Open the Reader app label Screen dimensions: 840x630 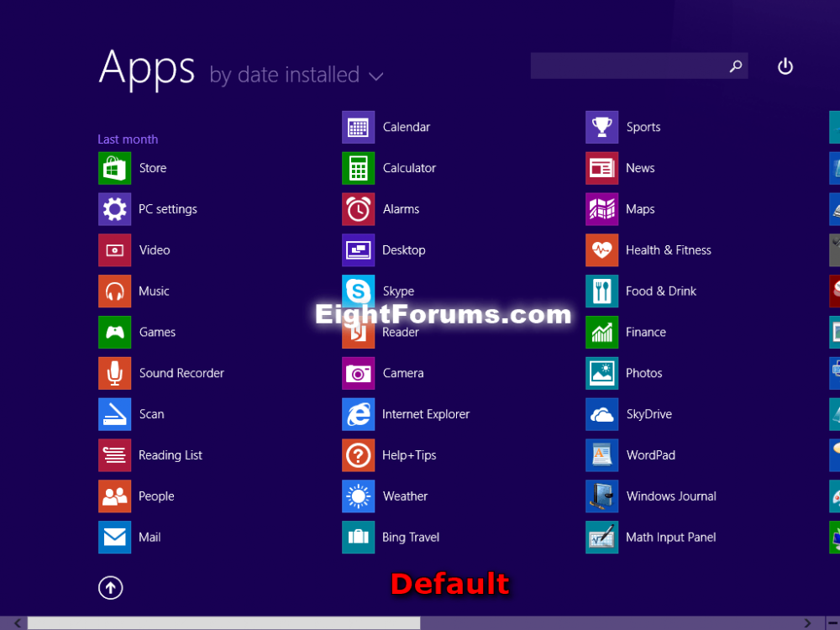click(x=401, y=333)
